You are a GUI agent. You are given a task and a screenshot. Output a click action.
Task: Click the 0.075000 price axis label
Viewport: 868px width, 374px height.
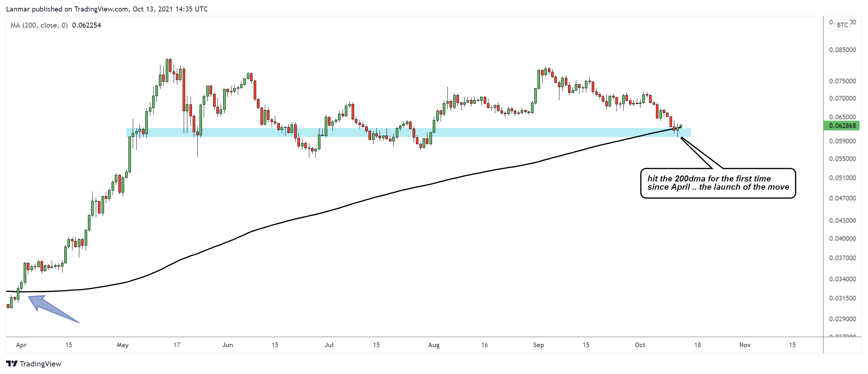pos(842,81)
